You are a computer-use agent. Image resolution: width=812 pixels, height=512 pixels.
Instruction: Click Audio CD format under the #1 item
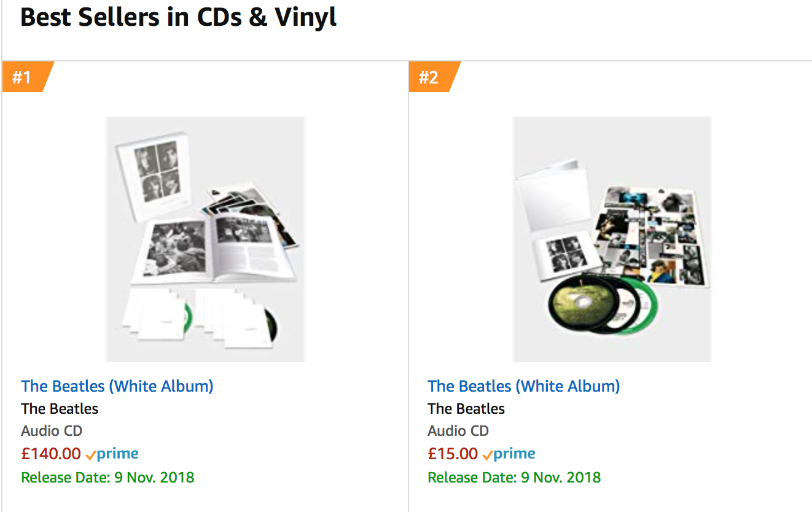coord(52,431)
